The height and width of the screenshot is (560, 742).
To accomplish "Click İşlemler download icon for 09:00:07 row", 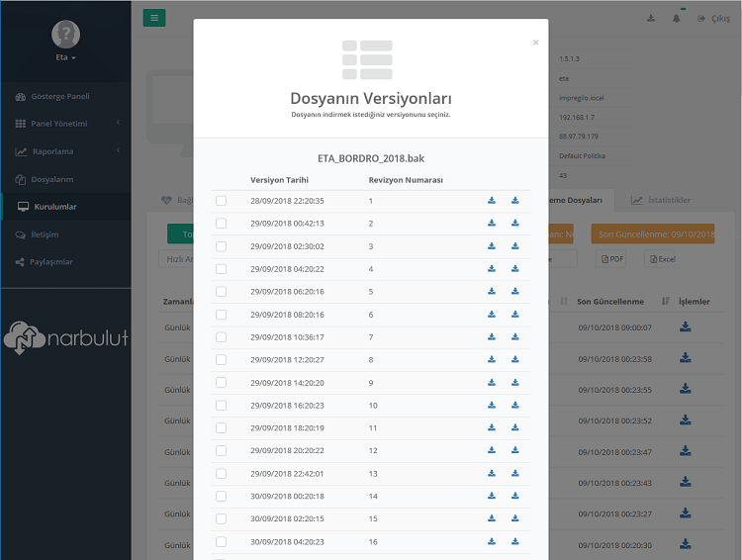I will pyautogui.click(x=686, y=327).
